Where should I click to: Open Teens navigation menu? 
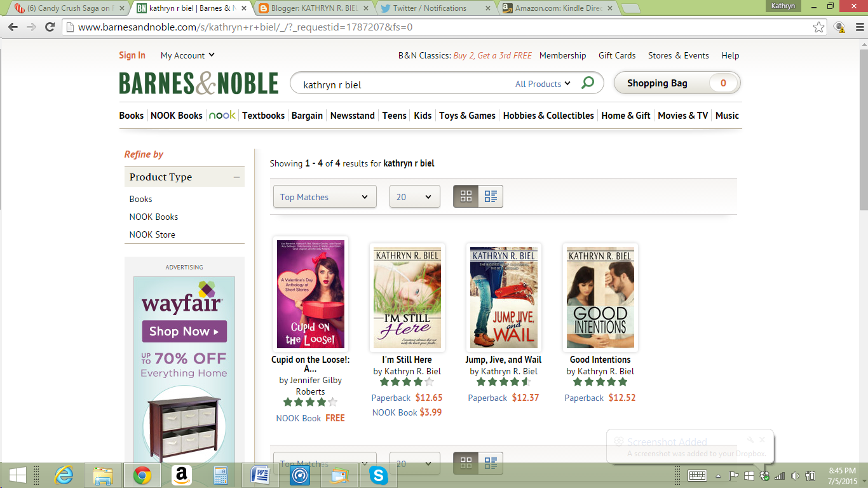point(395,115)
